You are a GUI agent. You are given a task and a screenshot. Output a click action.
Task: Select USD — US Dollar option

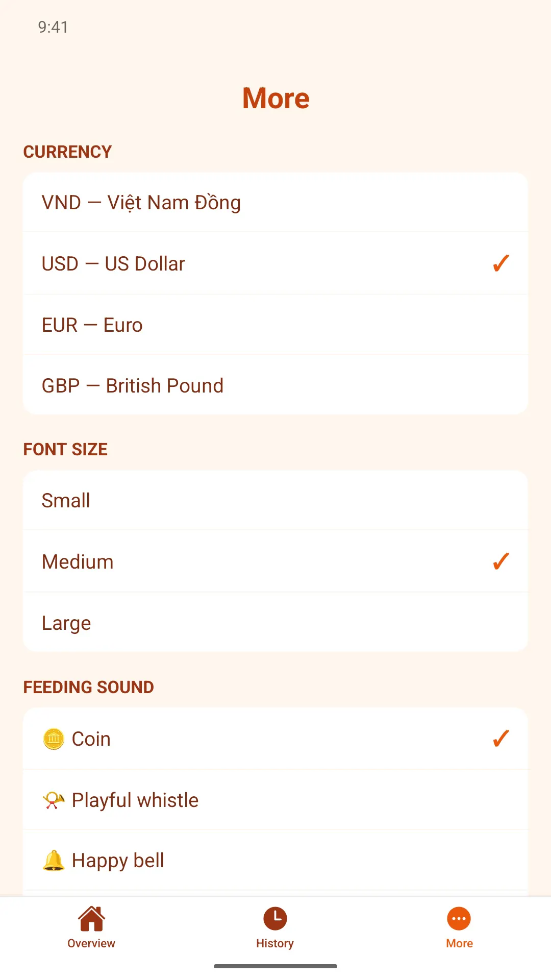[275, 263]
